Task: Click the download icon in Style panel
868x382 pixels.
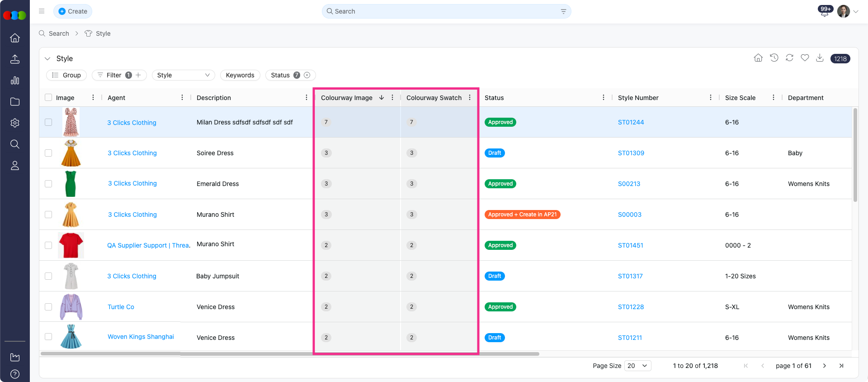Action: pyautogui.click(x=820, y=58)
